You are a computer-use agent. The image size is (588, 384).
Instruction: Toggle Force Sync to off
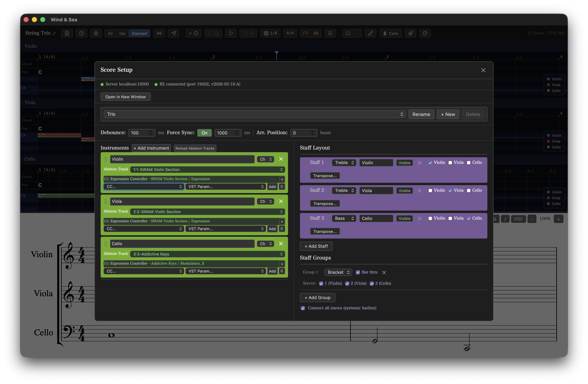pyautogui.click(x=204, y=133)
